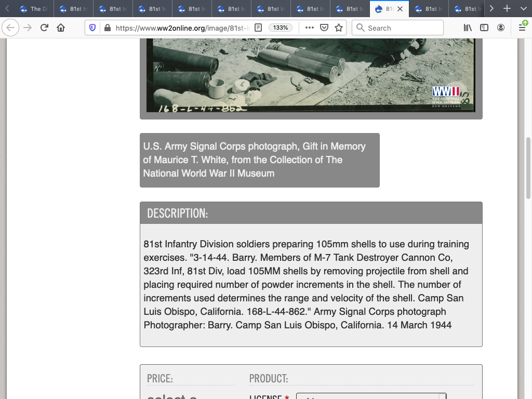Open the Library bookmarks icon
This screenshot has height=399, width=532.
(x=468, y=28)
